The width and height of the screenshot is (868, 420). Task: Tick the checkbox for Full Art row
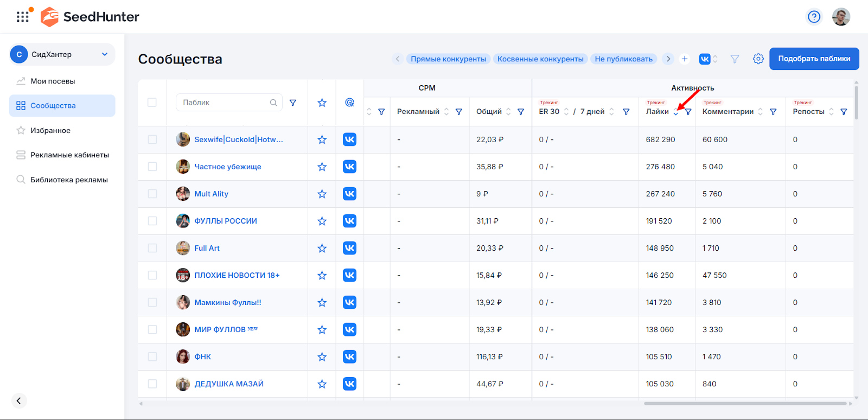pos(152,248)
